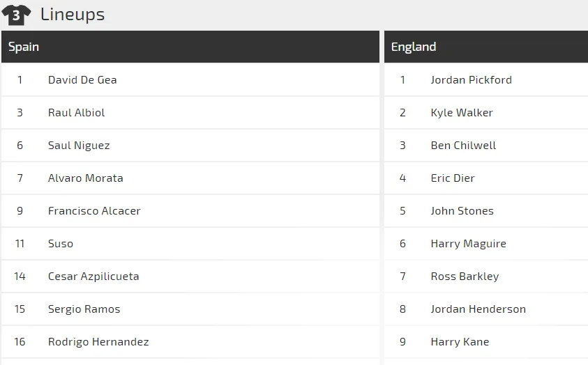Click the Lineups section heading
The height and width of the screenshot is (365, 588).
click(73, 15)
